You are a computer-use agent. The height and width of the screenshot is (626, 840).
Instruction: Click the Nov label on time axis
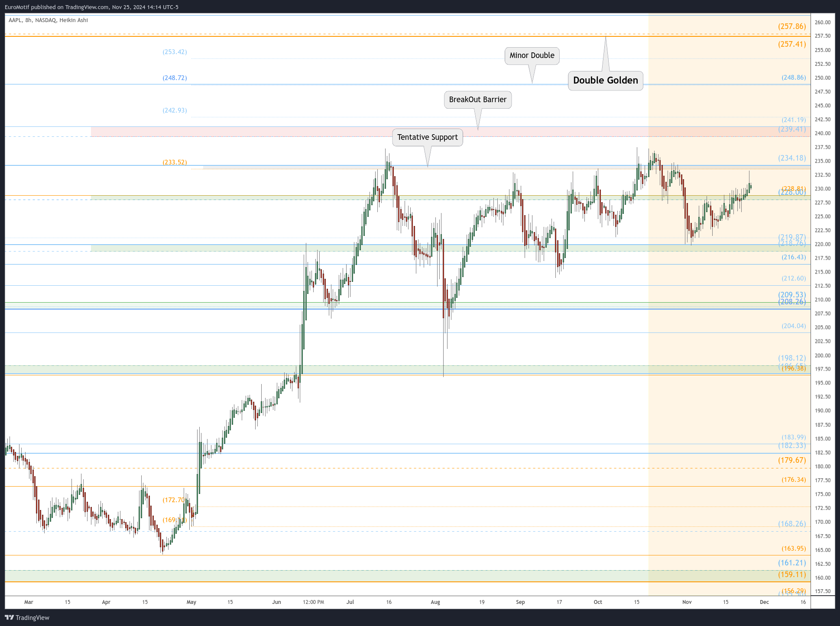click(x=687, y=602)
